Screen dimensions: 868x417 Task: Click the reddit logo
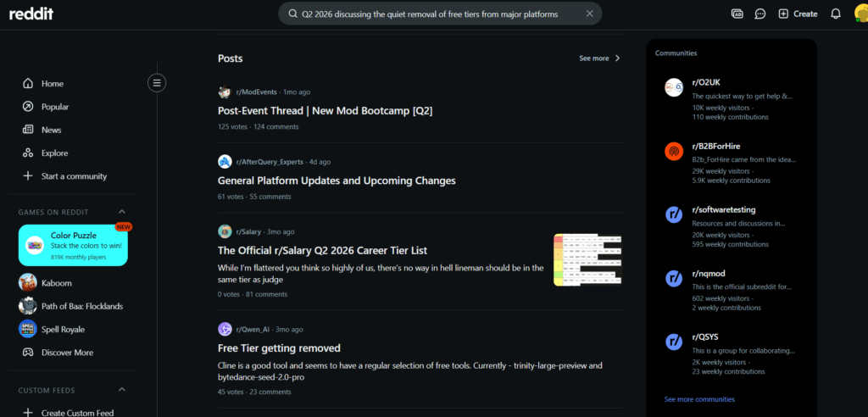pos(31,14)
